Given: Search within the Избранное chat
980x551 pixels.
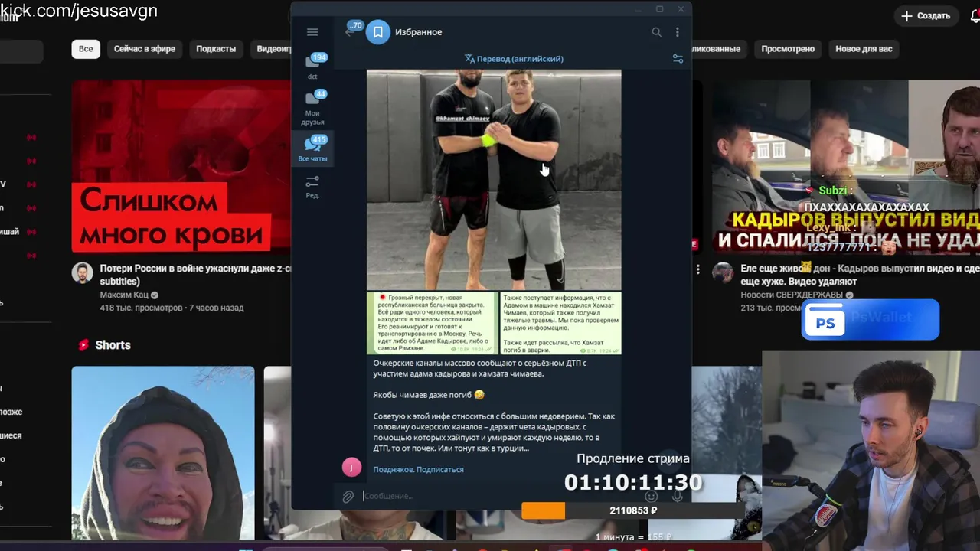Looking at the screenshot, I should (656, 32).
